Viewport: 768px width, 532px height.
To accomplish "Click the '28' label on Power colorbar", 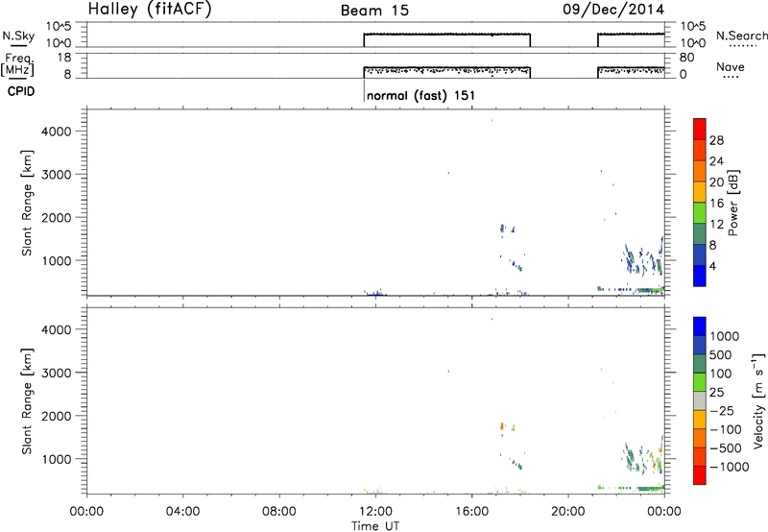I will [x=716, y=140].
